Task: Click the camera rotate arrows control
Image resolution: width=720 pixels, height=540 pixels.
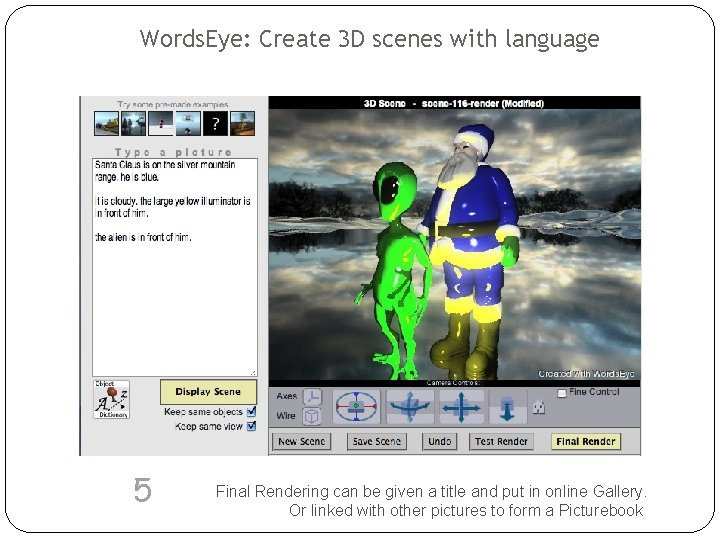Action: point(410,407)
